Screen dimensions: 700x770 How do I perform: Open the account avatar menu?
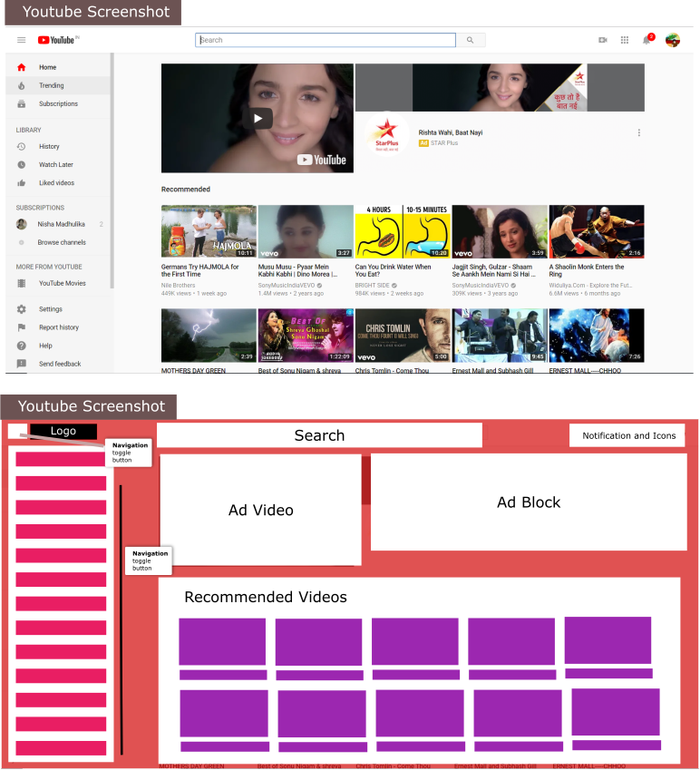pos(673,40)
